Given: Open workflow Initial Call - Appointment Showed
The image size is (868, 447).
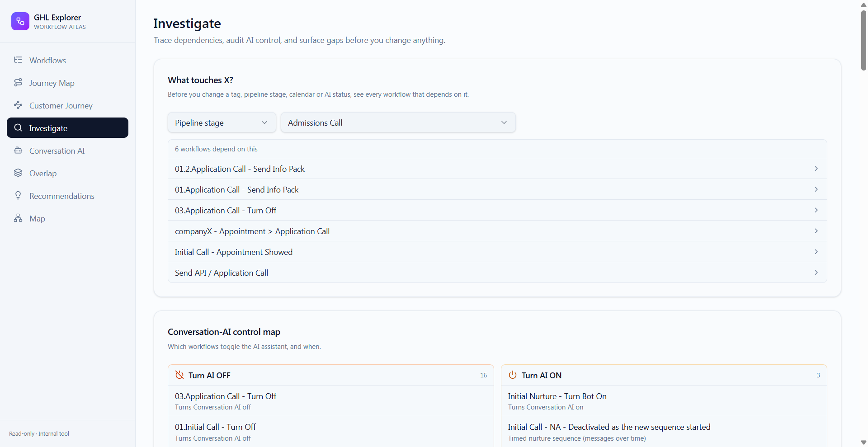Looking at the screenshot, I should coord(497,252).
